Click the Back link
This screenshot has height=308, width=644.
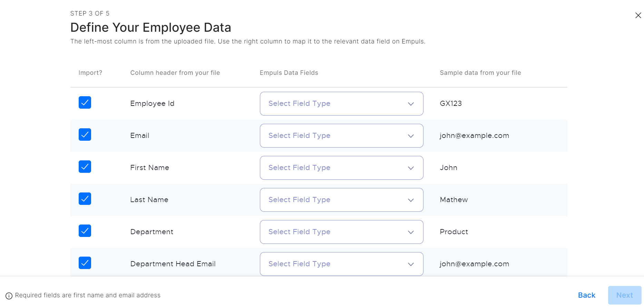point(586,295)
